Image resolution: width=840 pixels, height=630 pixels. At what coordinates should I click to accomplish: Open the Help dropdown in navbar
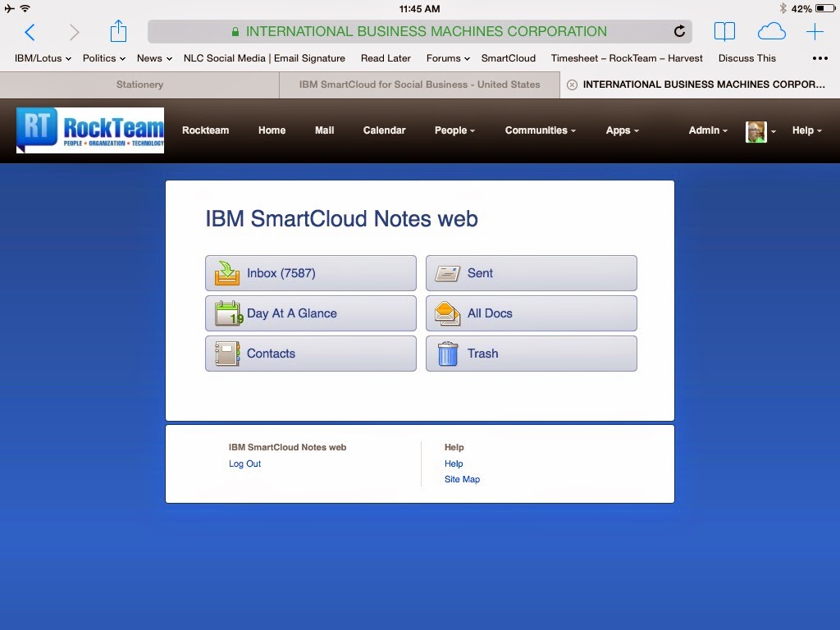(x=807, y=130)
